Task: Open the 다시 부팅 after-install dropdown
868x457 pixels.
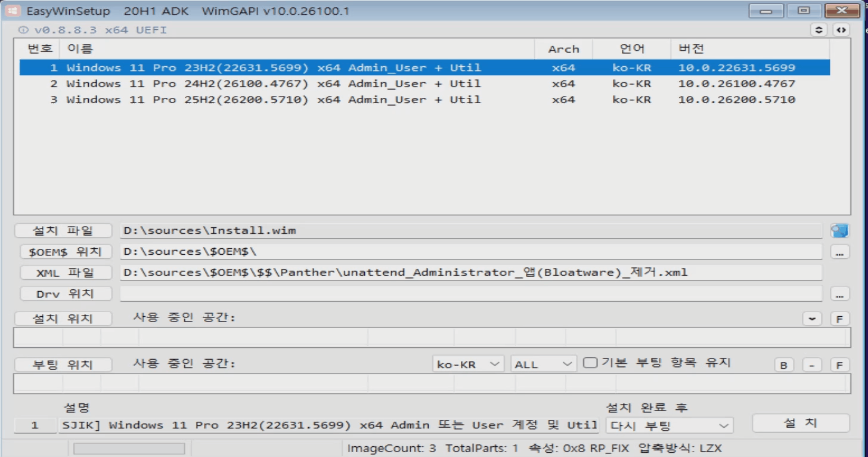Action: pos(669,425)
